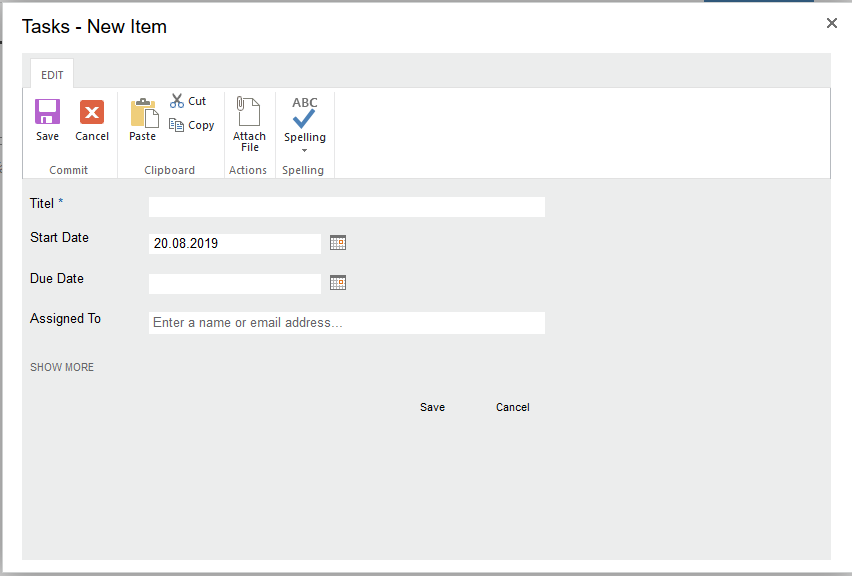
Task: Click the Clipboard group label
Action: pyautogui.click(x=169, y=169)
